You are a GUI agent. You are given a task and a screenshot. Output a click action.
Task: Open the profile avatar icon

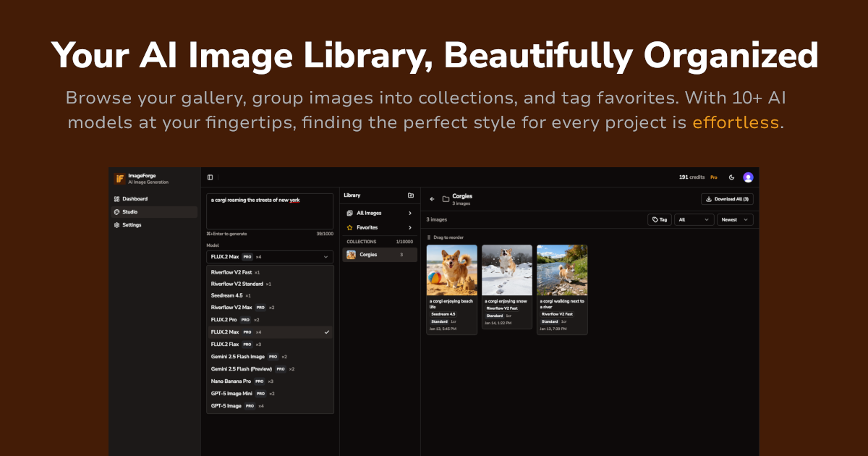tap(748, 177)
